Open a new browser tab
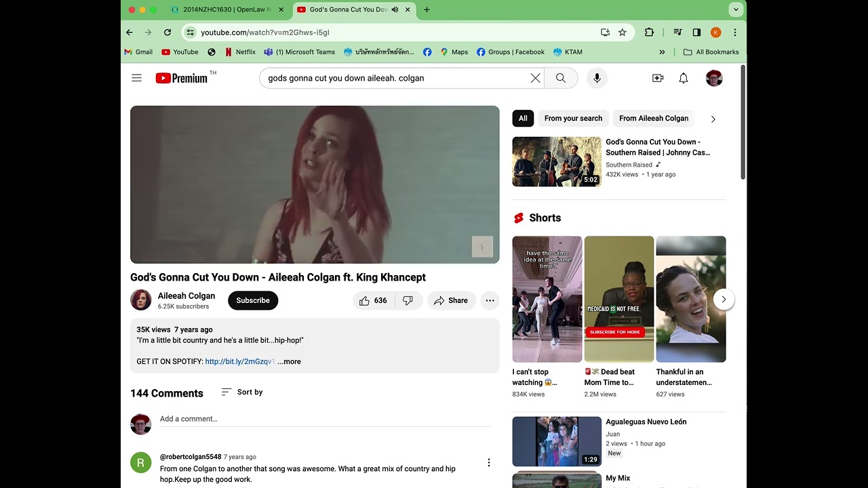 pos(427,9)
